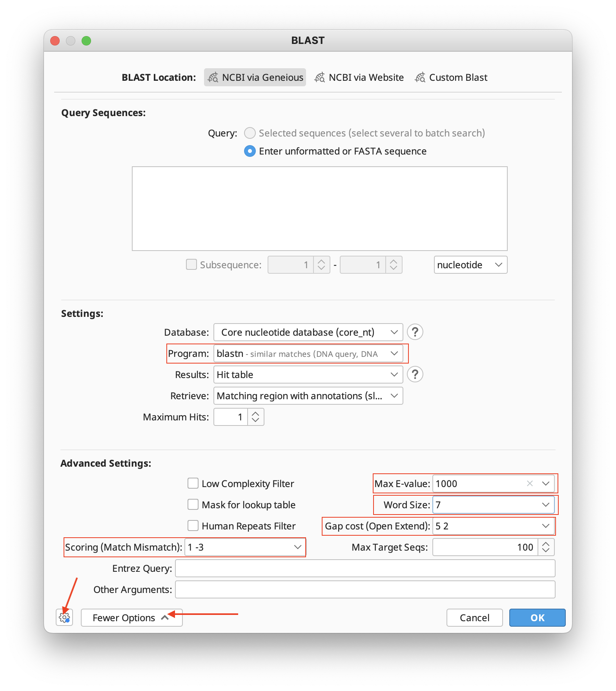Choose the Custom Blast location
This screenshot has height=691, width=616.
pyautogui.click(x=451, y=77)
